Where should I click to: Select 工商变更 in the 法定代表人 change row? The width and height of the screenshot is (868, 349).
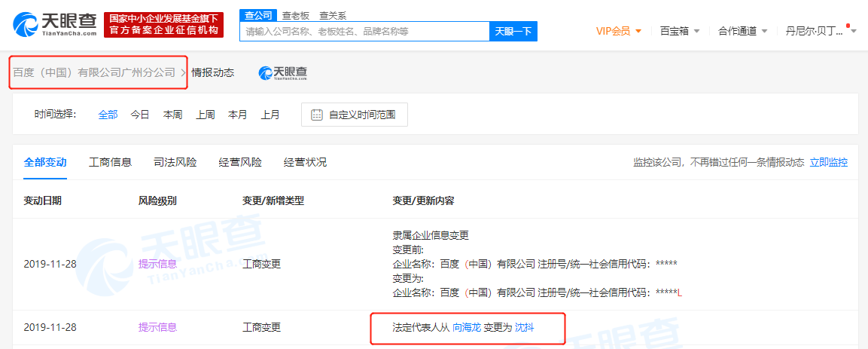pyautogui.click(x=262, y=327)
